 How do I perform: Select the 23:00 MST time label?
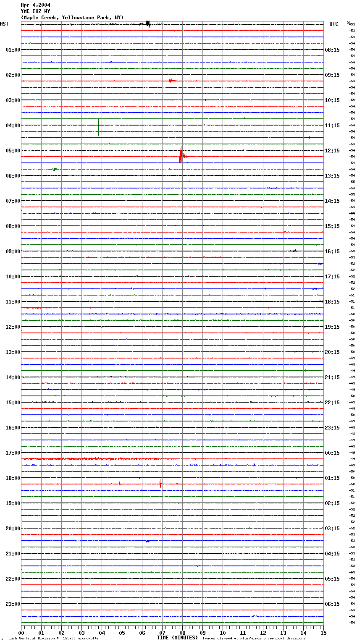[13, 604]
